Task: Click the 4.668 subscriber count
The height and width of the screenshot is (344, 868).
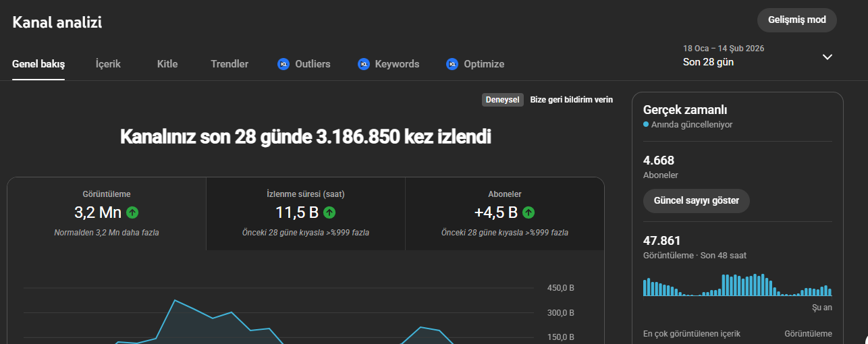Action: coord(659,161)
